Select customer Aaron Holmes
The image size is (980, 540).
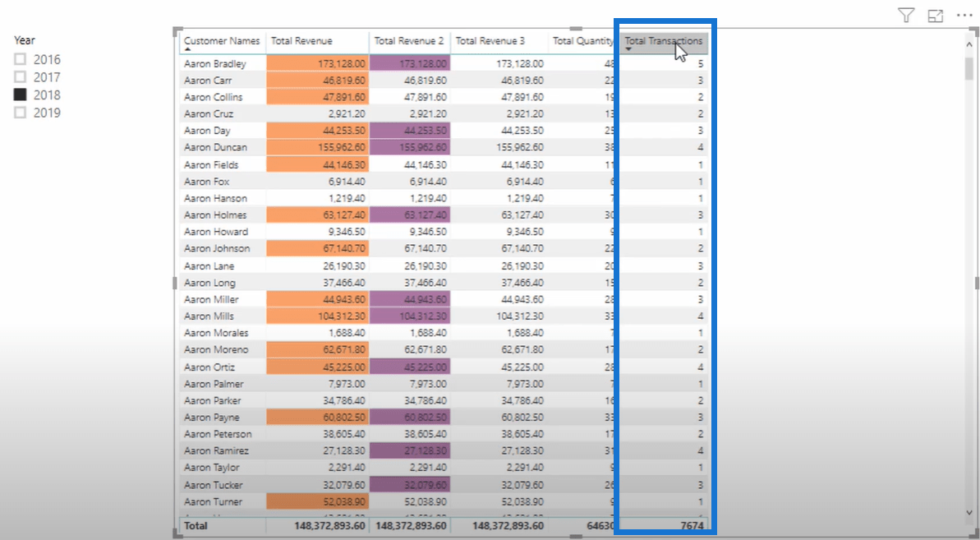(x=215, y=215)
